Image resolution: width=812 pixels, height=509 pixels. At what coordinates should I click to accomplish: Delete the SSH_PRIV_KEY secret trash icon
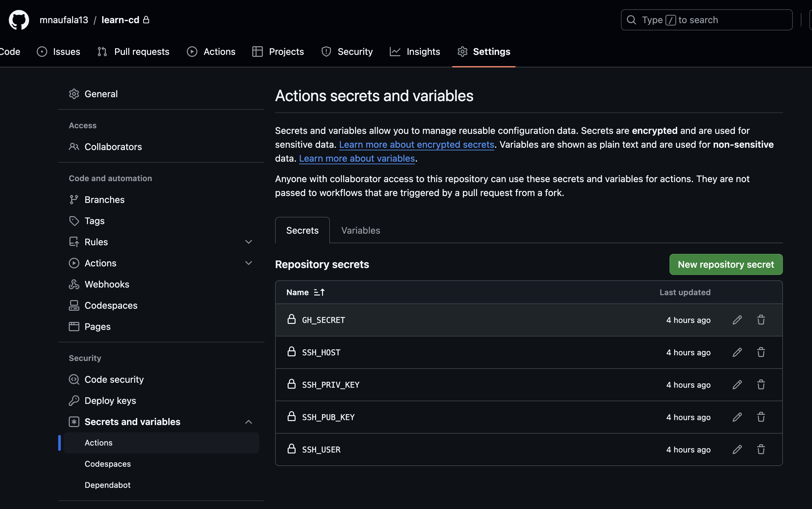pyautogui.click(x=761, y=384)
